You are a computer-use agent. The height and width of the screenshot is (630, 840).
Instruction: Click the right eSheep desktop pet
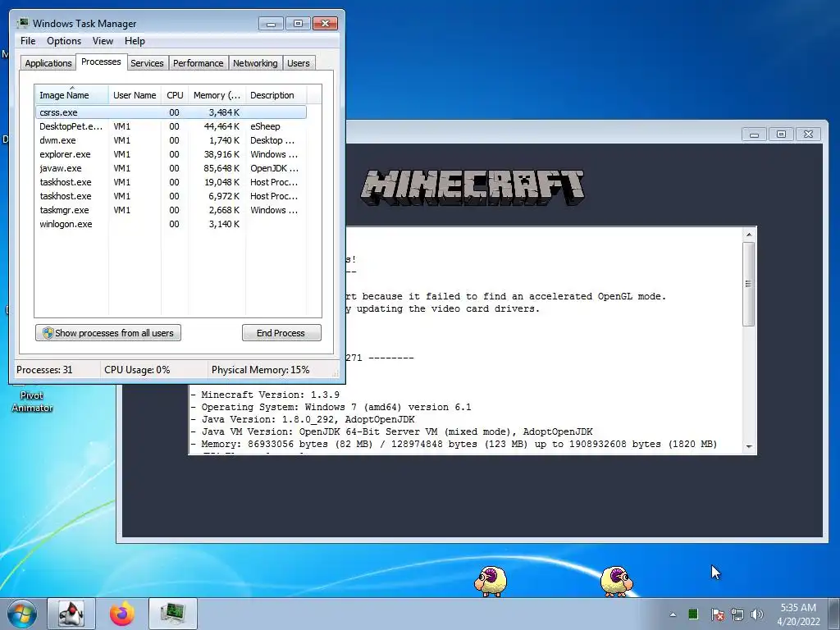click(616, 581)
